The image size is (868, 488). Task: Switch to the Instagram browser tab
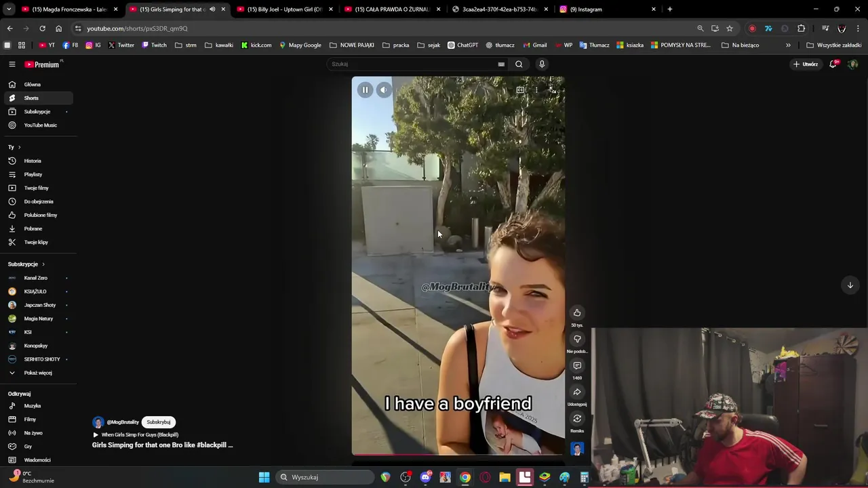[x=608, y=9]
